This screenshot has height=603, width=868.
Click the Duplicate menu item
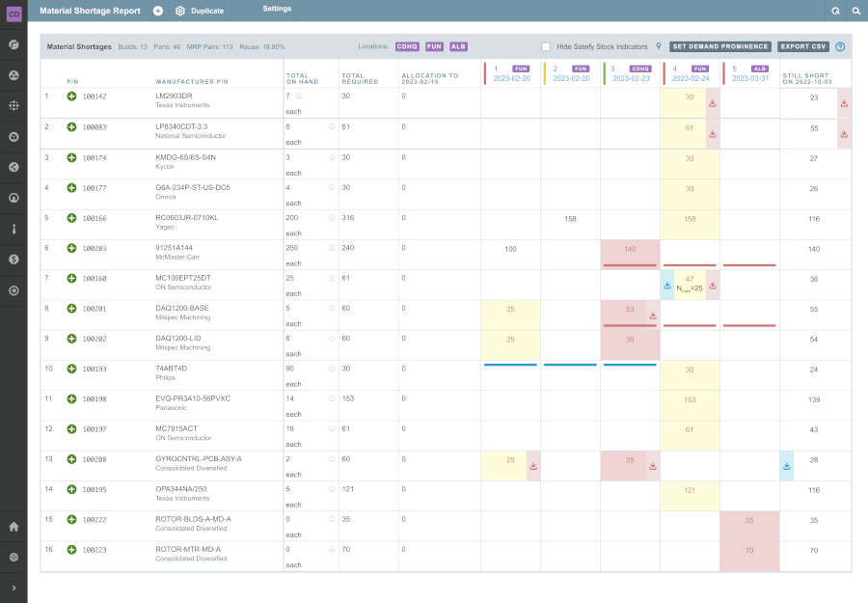[x=207, y=11]
